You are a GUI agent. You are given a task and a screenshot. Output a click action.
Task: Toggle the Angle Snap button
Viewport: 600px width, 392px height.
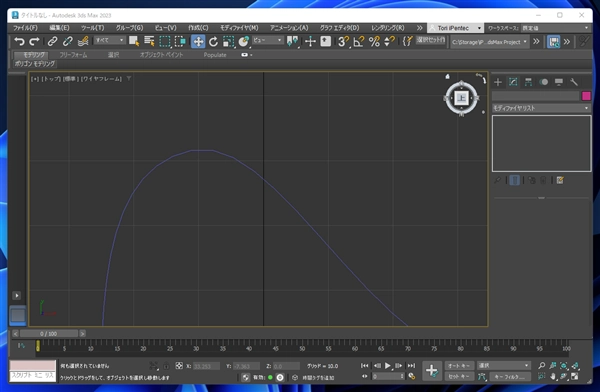pyautogui.click(x=359, y=41)
